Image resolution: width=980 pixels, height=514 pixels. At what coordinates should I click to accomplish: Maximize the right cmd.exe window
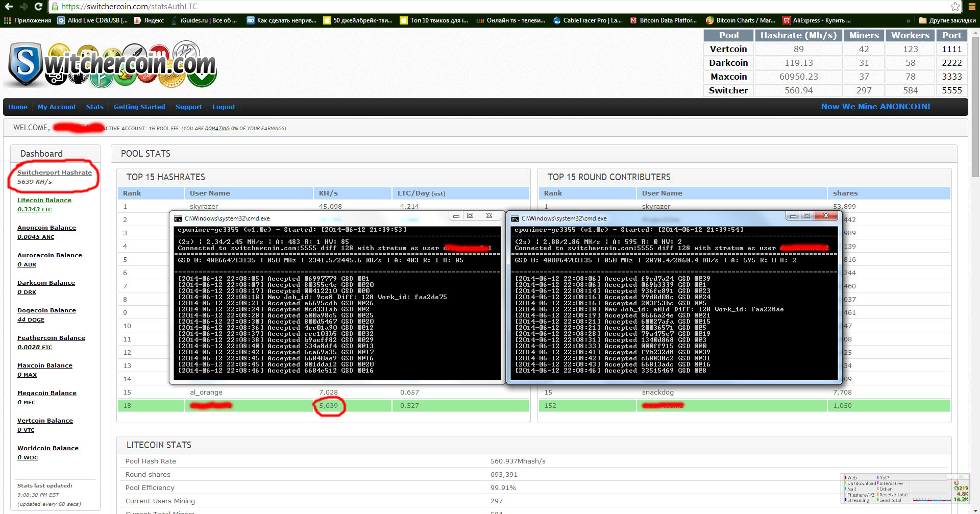click(807, 216)
